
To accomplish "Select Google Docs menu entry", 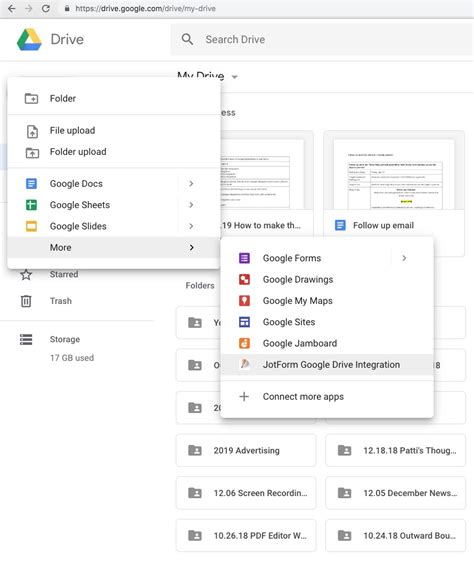I will point(114,184).
